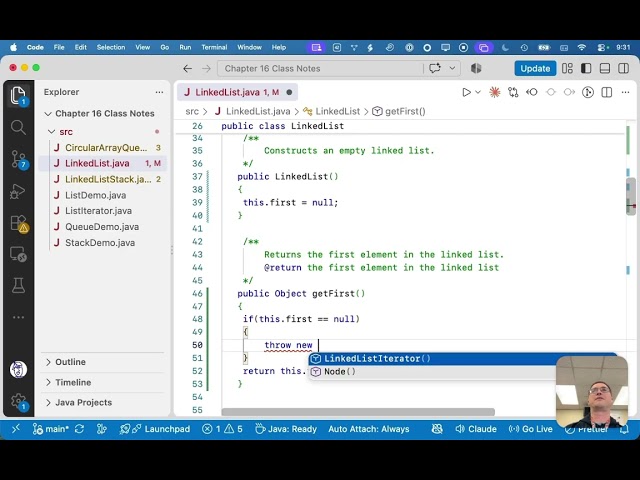Click the command center search field

(320, 69)
